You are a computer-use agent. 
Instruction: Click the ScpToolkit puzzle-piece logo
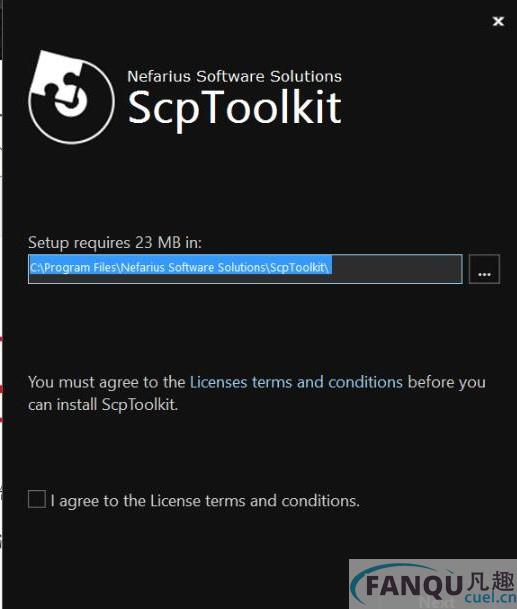pyautogui.click(x=71, y=97)
